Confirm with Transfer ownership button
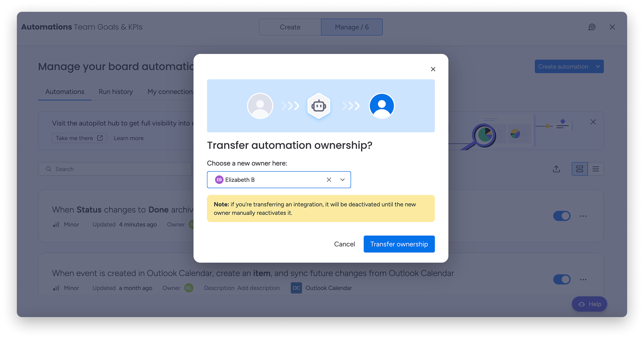 (x=399, y=244)
